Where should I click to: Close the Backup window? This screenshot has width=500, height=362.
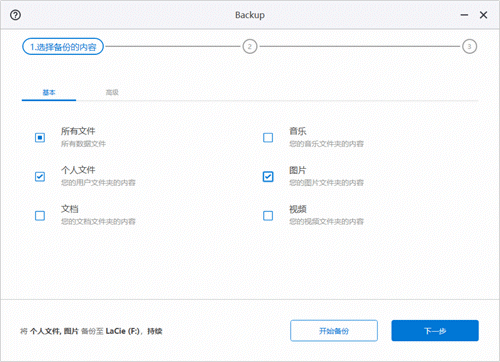[483, 15]
